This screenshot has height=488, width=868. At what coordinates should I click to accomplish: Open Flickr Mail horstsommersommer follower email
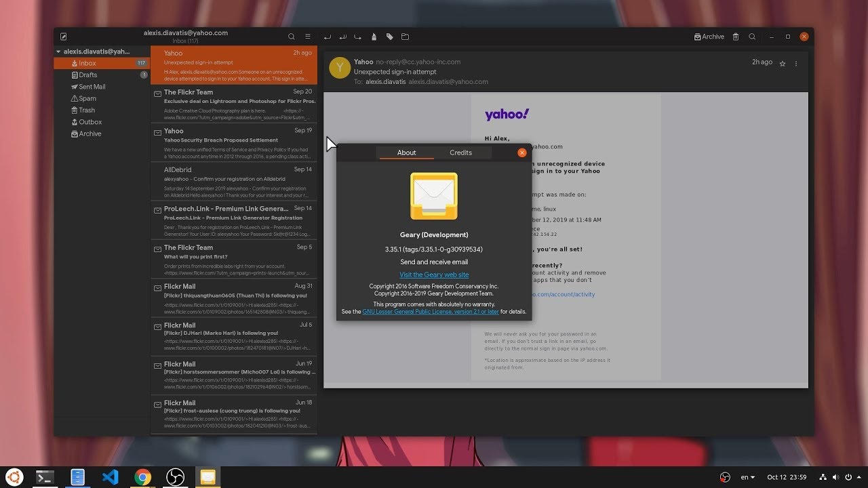[233, 376]
